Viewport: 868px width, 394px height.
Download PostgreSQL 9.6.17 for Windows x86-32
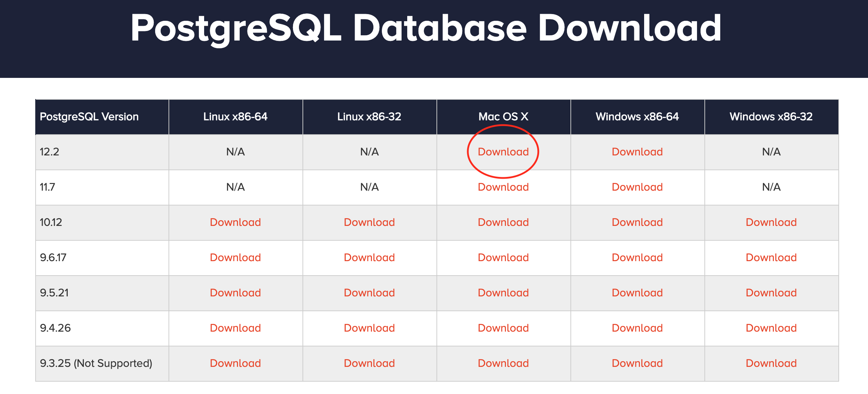771,258
